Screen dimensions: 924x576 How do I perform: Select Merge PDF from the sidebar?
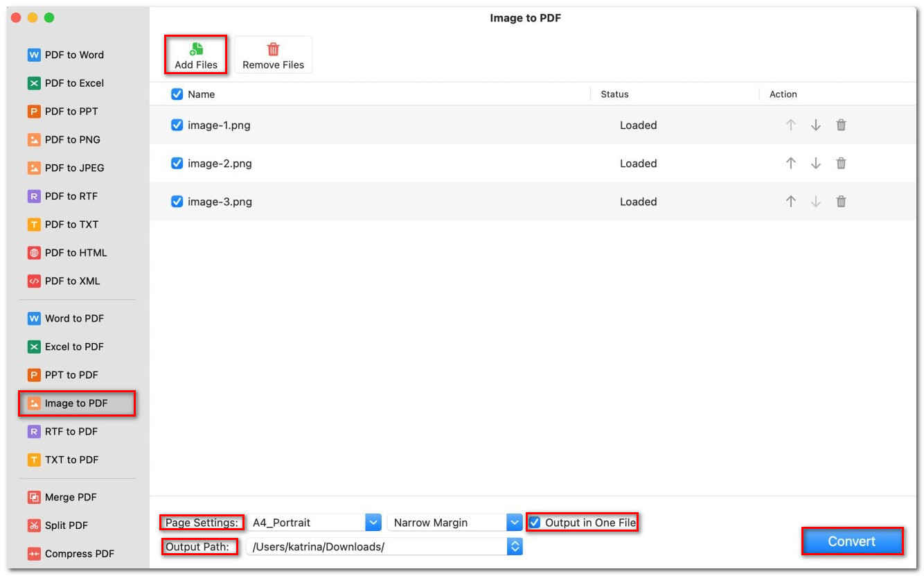[x=71, y=497]
